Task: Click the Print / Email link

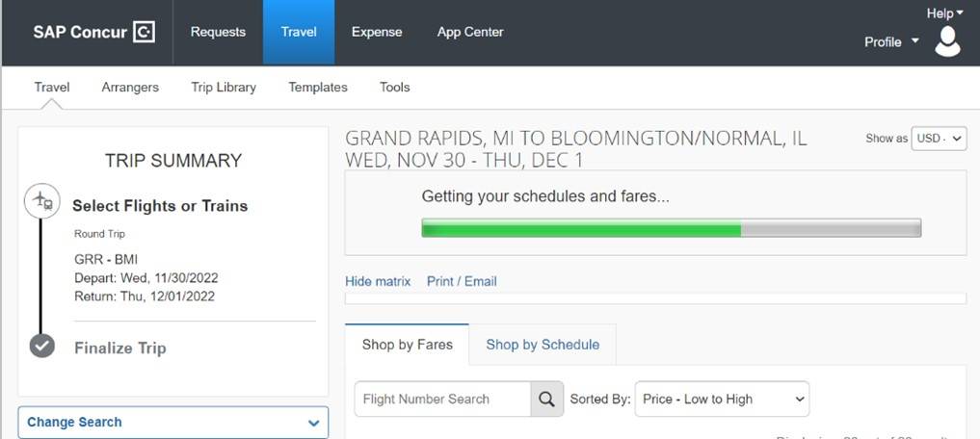Action: 462,281
